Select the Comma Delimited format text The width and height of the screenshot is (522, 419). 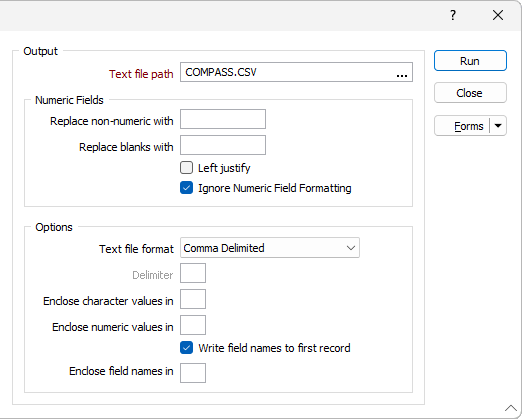click(x=224, y=248)
